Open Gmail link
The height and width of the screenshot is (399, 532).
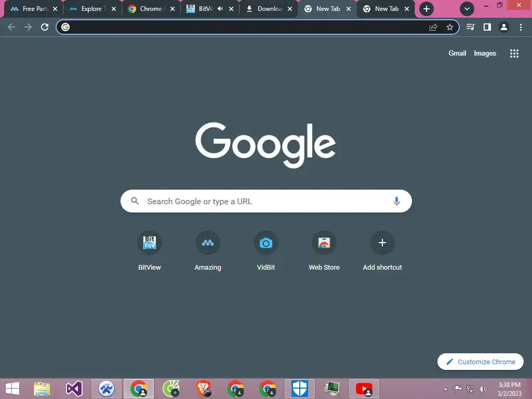click(457, 54)
